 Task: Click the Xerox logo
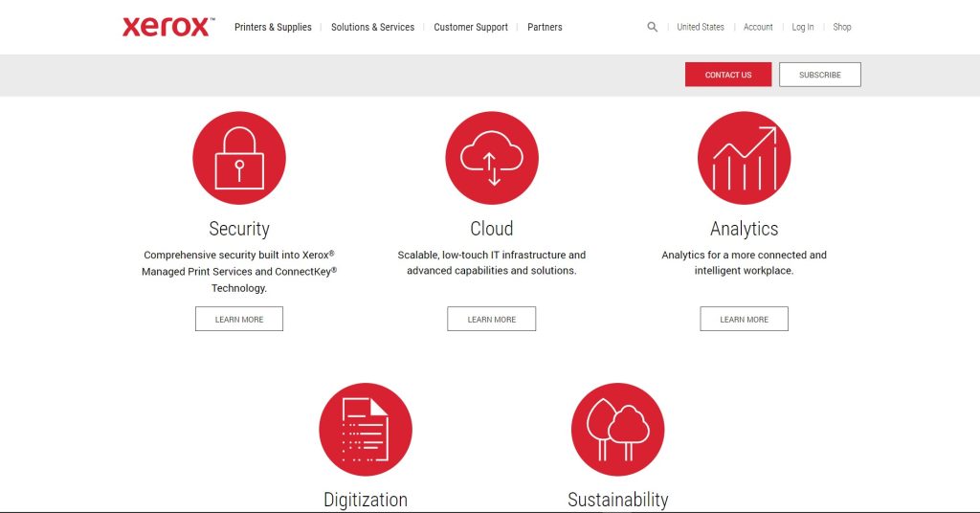(x=168, y=27)
